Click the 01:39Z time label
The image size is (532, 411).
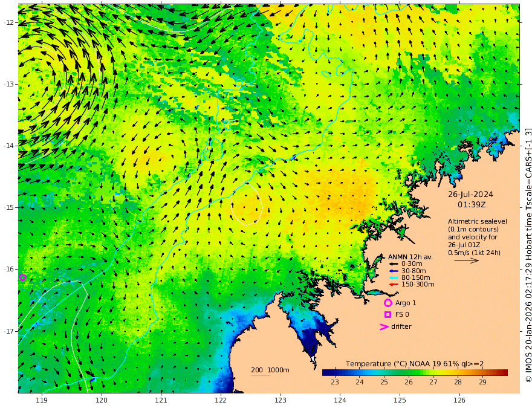pyautogui.click(x=472, y=205)
